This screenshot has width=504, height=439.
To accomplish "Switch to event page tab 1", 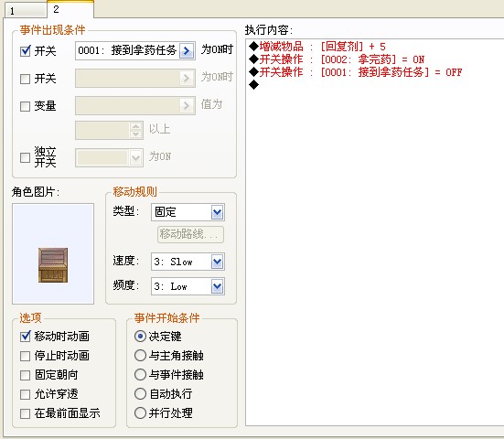I will point(26,10).
